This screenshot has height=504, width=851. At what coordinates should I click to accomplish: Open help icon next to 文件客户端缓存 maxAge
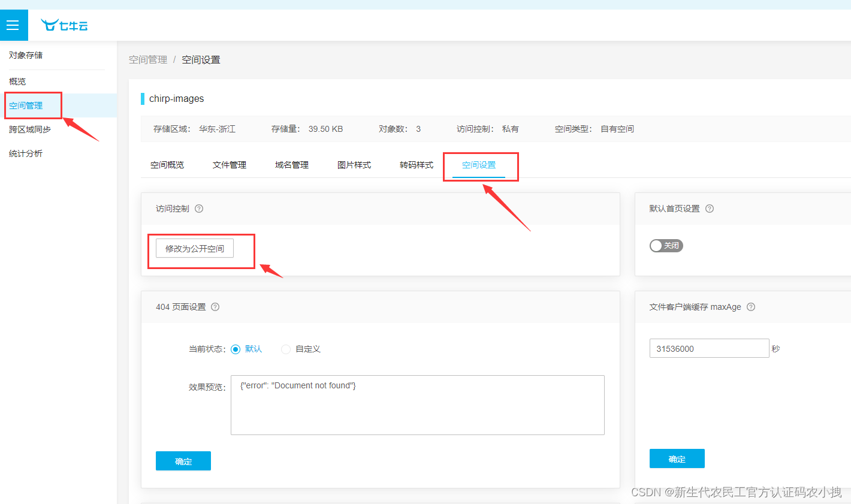(x=751, y=307)
